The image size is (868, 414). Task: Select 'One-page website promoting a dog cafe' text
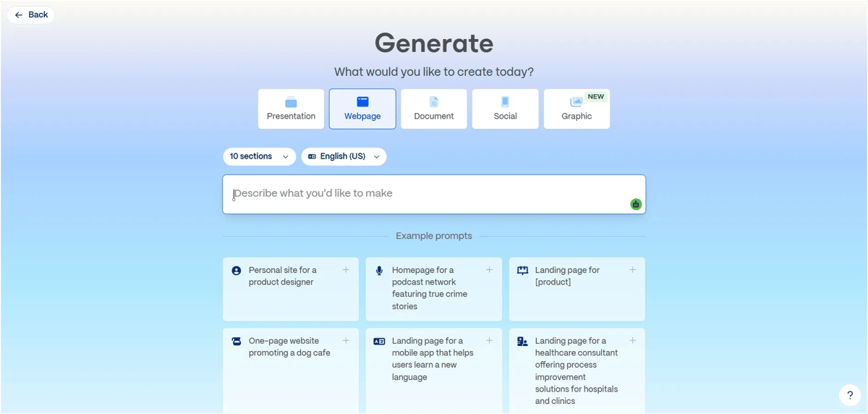click(289, 347)
